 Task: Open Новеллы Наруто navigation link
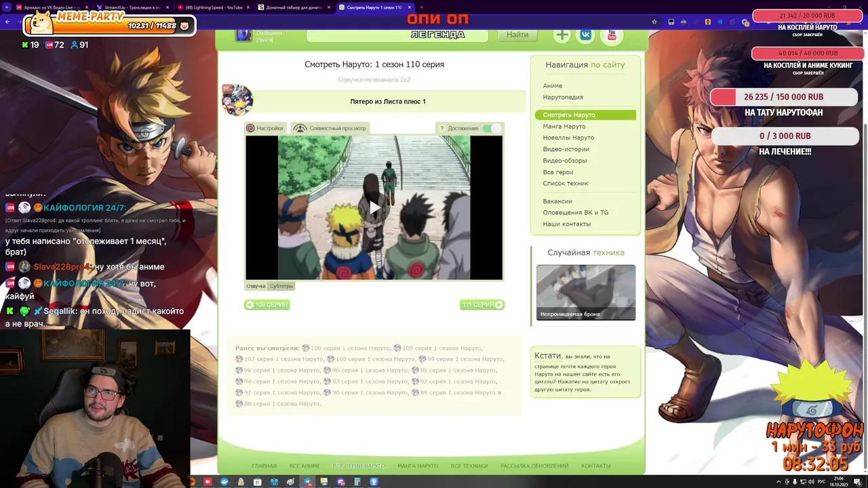pyautogui.click(x=568, y=138)
